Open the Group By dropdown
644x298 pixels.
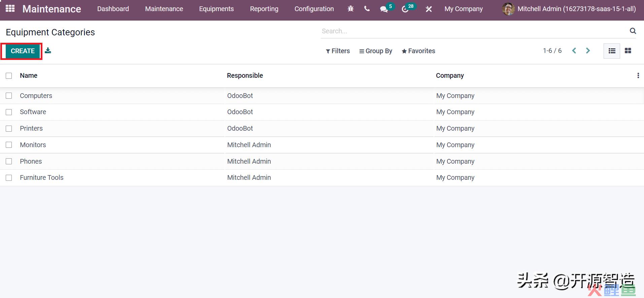pyautogui.click(x=376, y=51)
